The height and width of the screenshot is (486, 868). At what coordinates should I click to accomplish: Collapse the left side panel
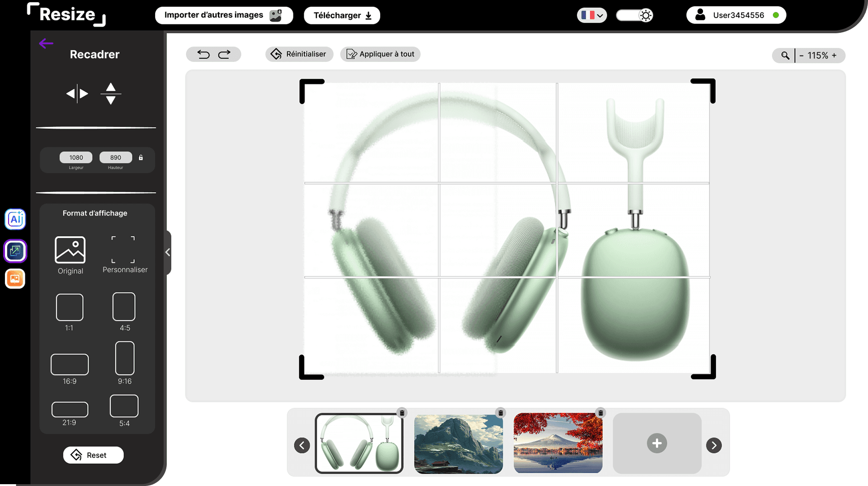coord(168,252)
